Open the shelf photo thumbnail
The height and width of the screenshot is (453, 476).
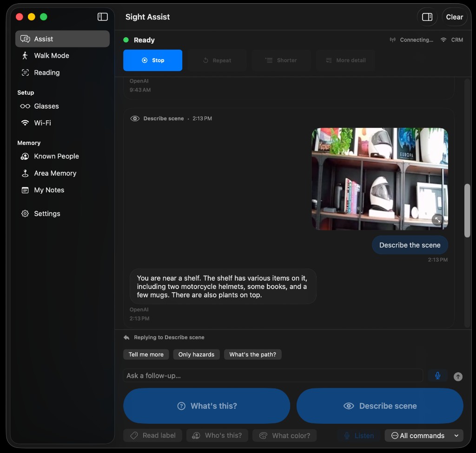pyautogui.click(x=379, y=179)
